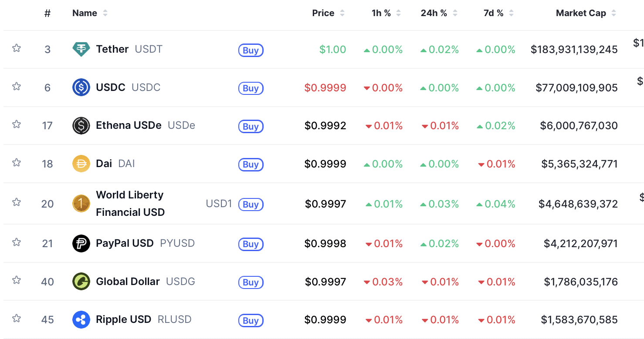Click the World Liberty Financial USD logo

(x=81, y=204)
